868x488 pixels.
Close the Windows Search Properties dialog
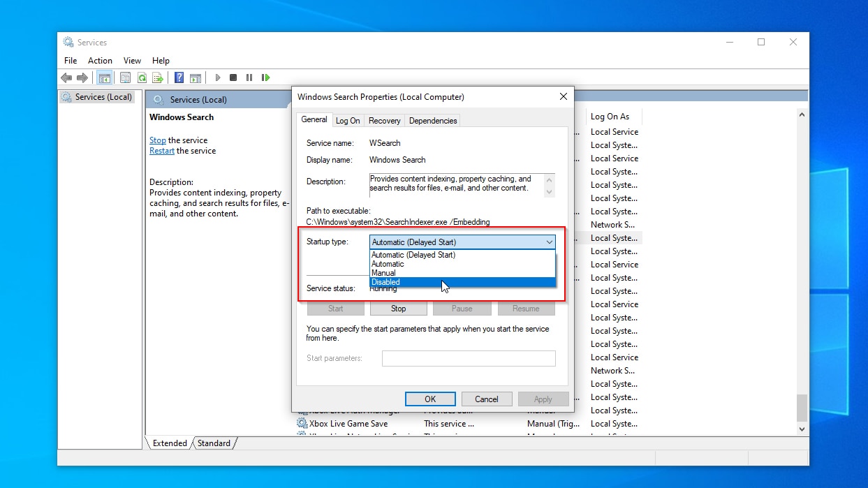(x=564, y=97)
